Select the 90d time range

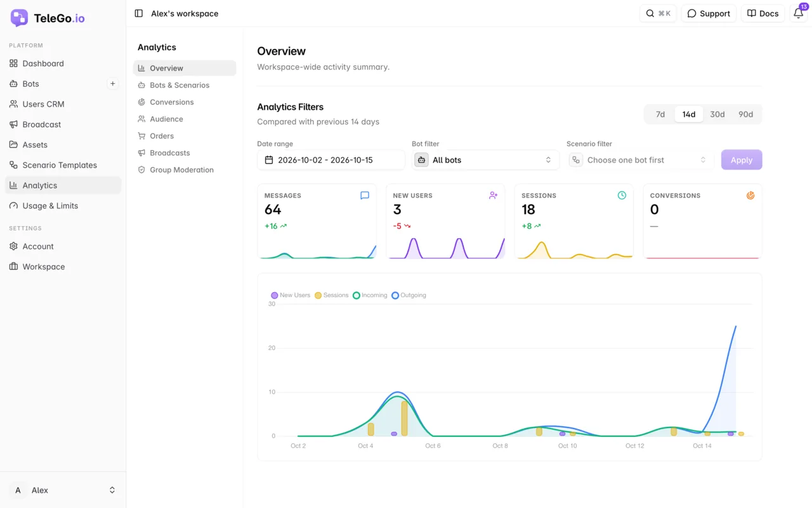[746, 114]
